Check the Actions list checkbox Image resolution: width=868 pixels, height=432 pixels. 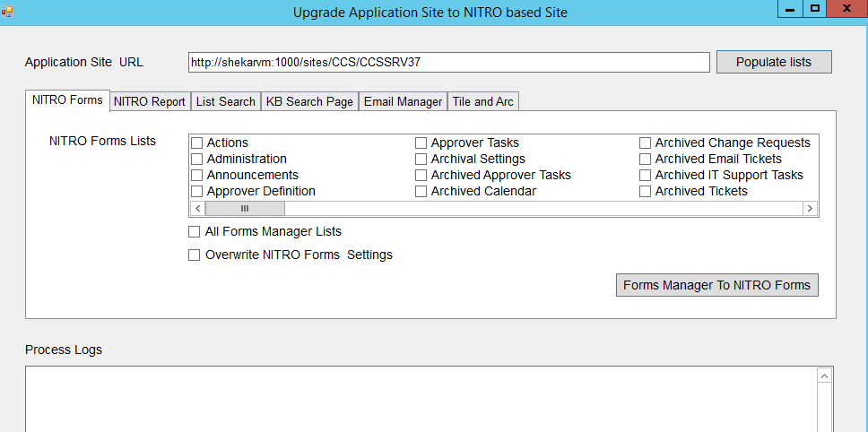pos(197,143)
